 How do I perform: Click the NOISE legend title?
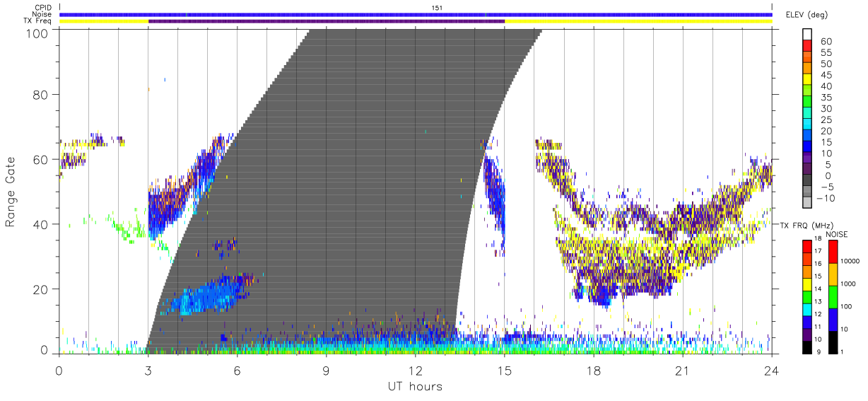pyautogui.click(x=837, y=234)
